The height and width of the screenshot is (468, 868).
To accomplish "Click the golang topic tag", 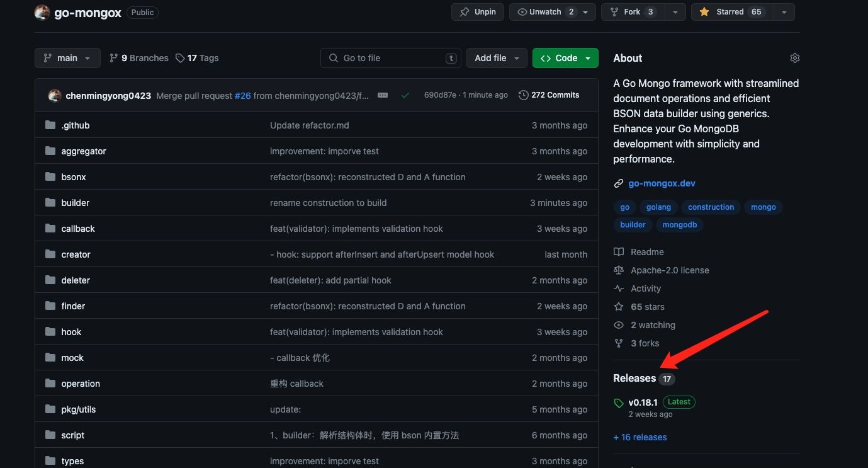I will (658, 207).
